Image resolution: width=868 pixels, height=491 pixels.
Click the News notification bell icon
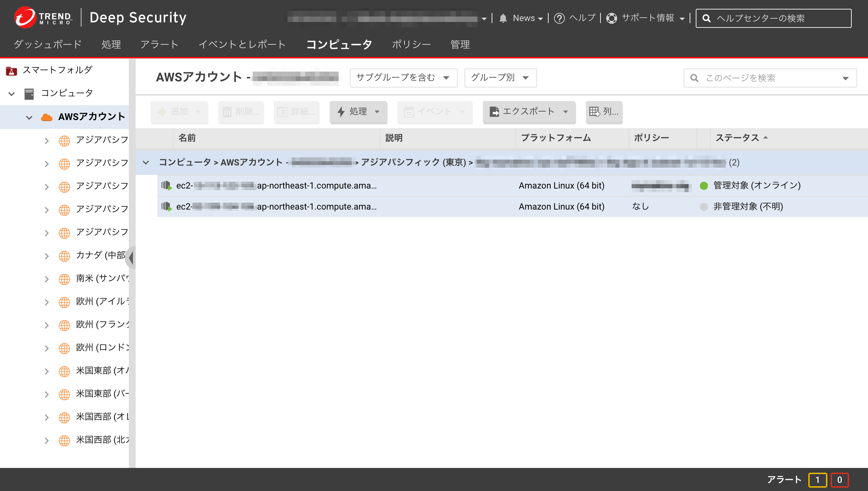tap(503, 18)
